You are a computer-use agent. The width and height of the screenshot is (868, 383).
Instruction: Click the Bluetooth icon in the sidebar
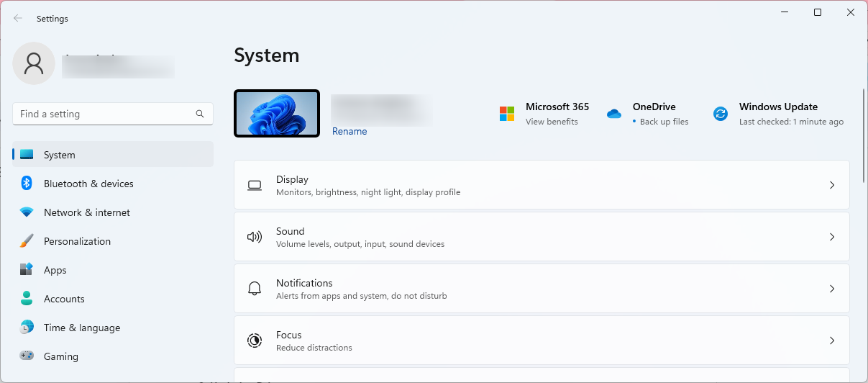[x=27, y=184]
